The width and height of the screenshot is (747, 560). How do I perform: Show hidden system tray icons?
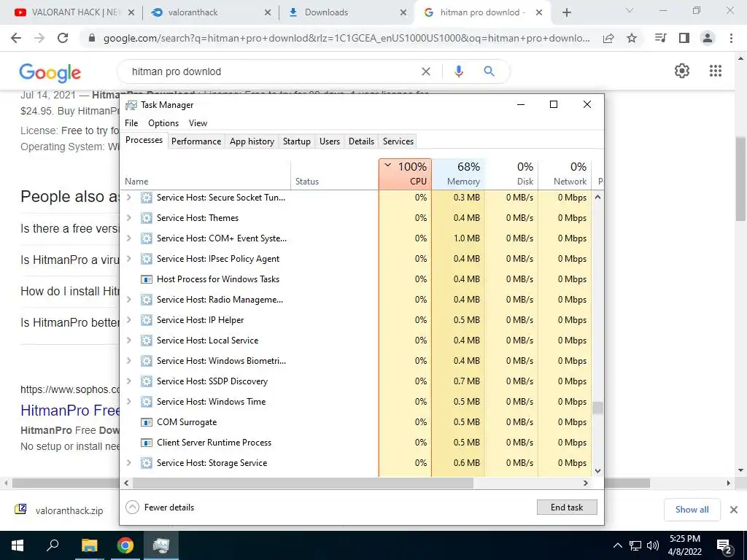[617, 545]
